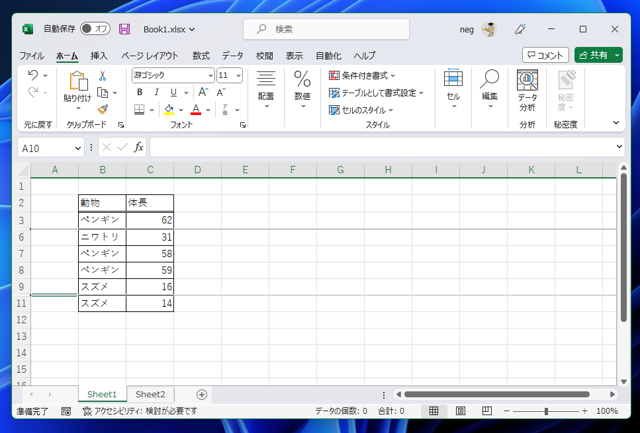Viewport: 640px width, 433px height.
Task: Increase font size with larger A icon
Action: (203, 92)
